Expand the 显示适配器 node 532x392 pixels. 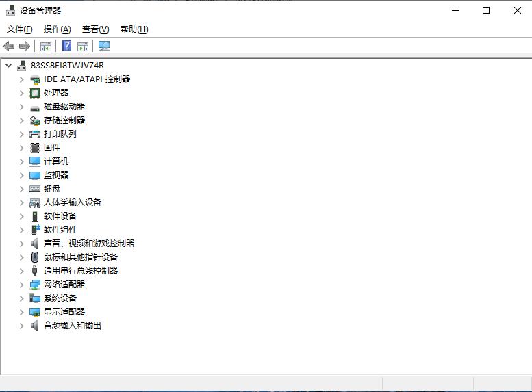[x=21, y=312]
